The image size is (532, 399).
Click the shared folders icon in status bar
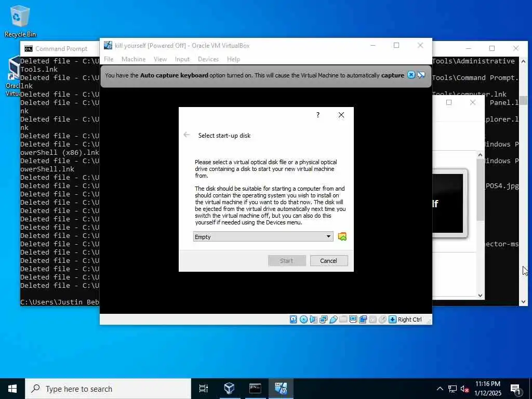tap(343, 320)
